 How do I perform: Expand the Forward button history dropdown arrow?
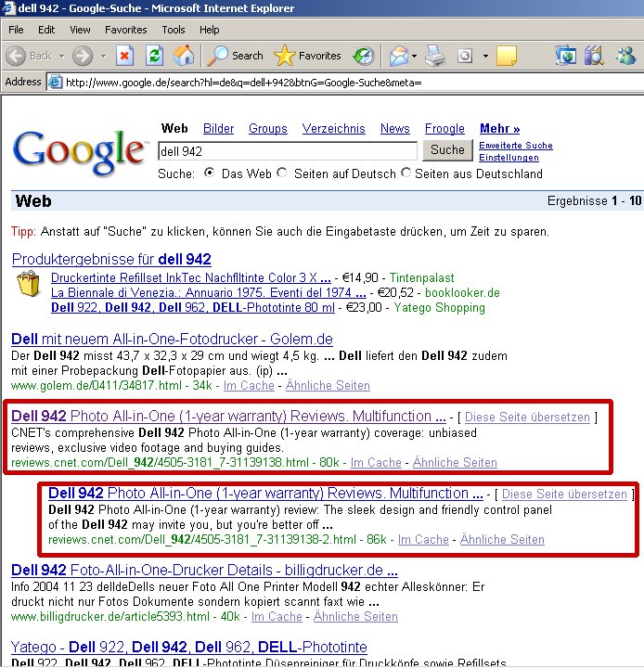[103, 56]
